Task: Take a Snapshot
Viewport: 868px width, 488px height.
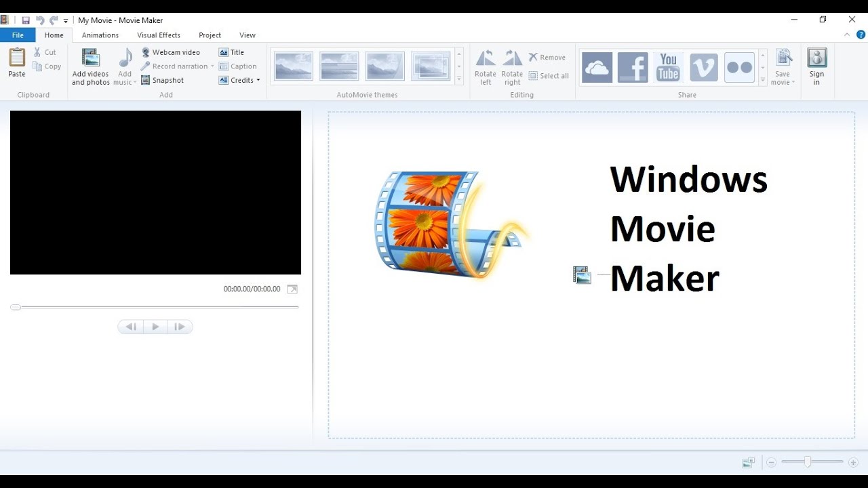Action: (163, 80)
